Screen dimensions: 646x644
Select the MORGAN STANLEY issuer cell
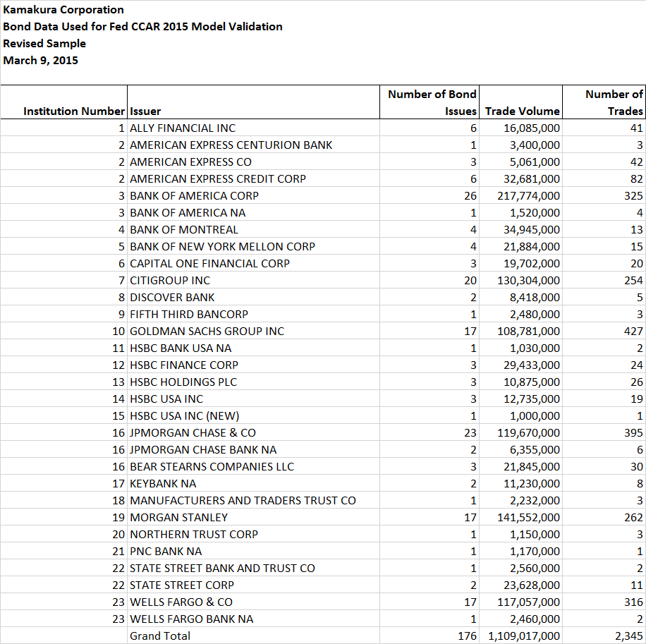[253, 517]
